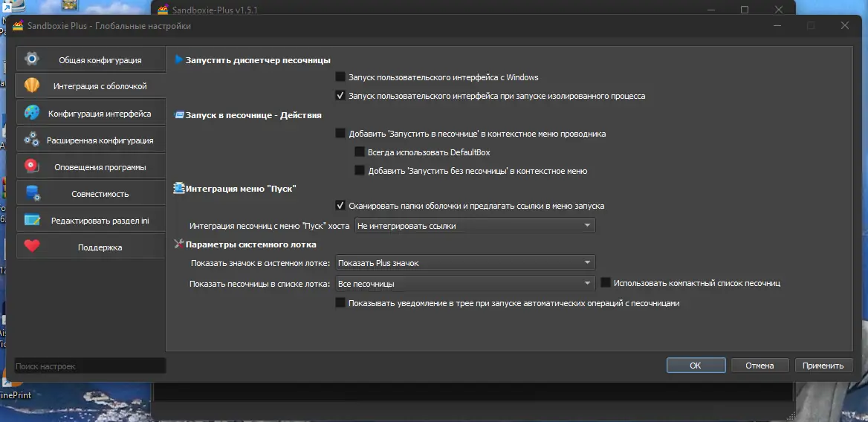
Task: Confirm settings with the OK button
Action: pos(696,365)
